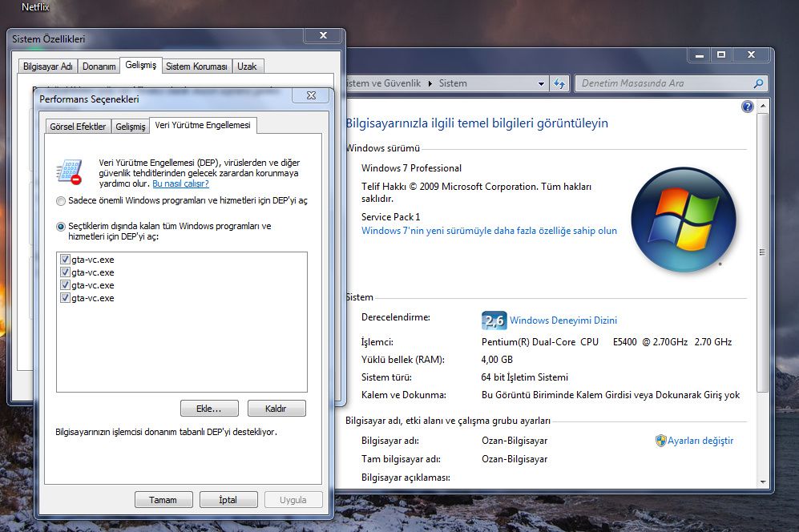Uncheck the fourth gta-vc.exe checkbox
The height and width of the screenshot is (532, 799).
tap(65, 297)
